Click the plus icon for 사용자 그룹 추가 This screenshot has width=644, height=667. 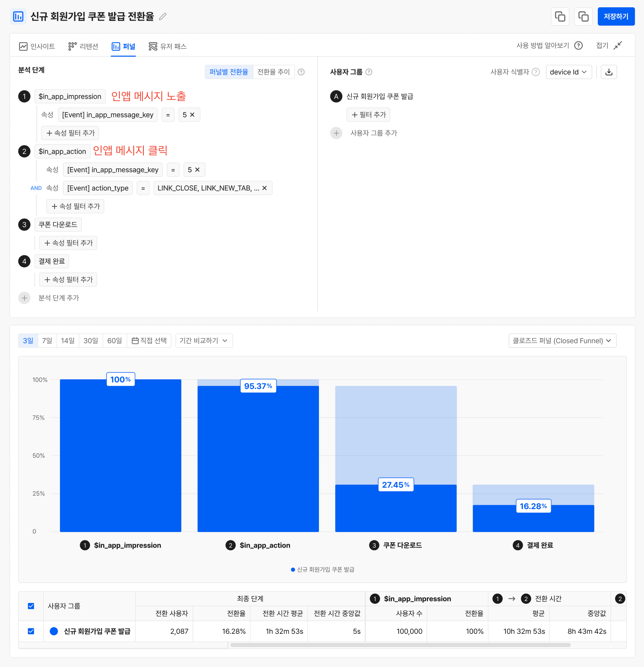pos(336,133)
